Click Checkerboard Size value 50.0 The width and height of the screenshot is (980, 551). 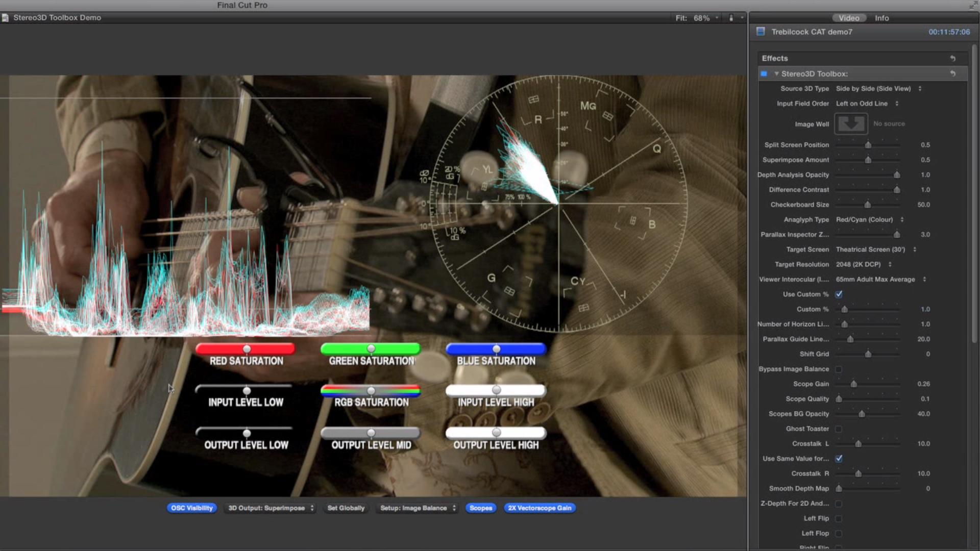[923, 205]
